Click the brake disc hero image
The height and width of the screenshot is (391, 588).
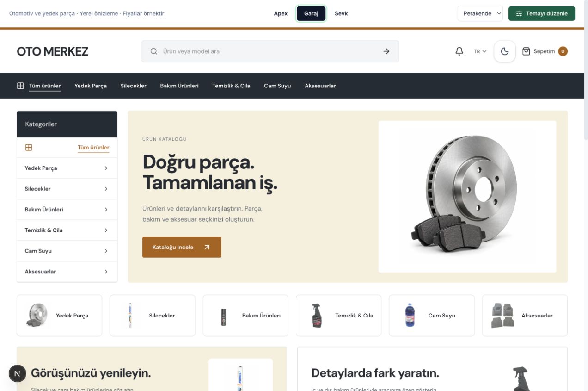(467, 197)
